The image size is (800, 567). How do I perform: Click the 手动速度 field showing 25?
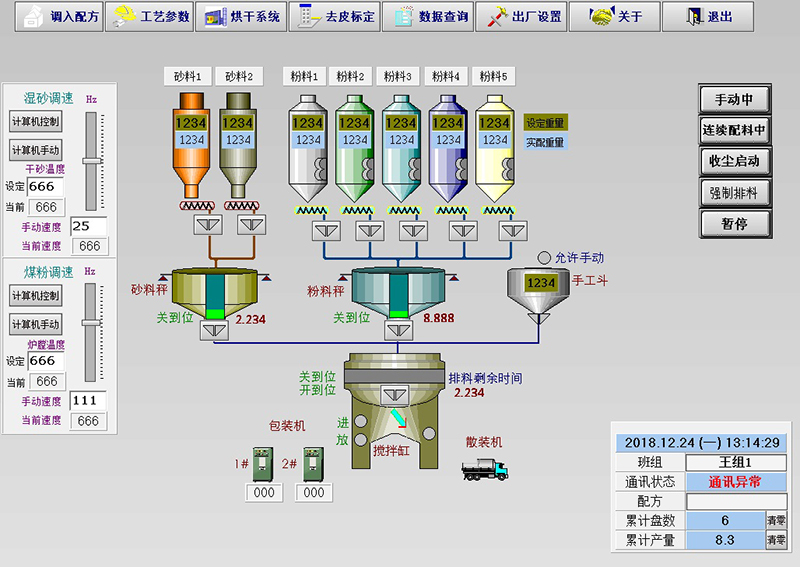(88, 226)
